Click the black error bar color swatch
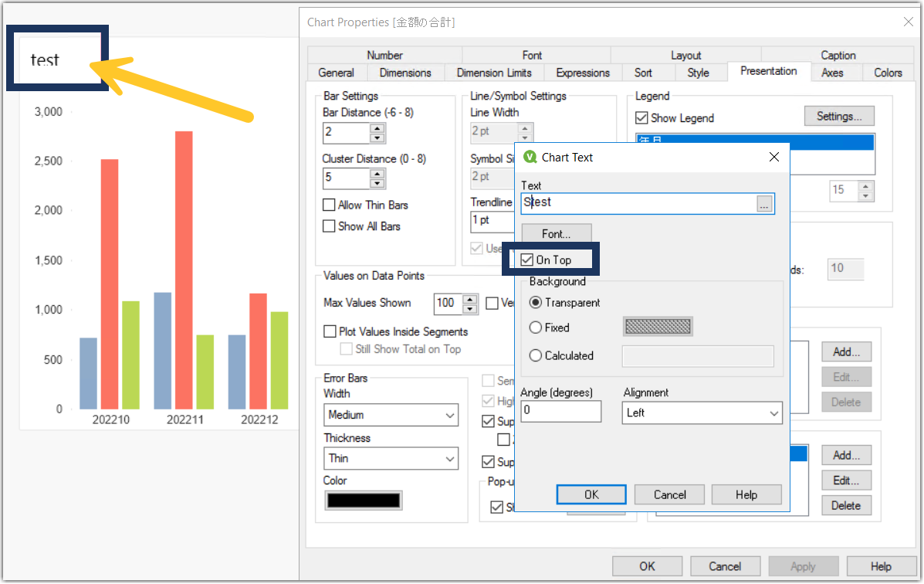The width and height of the screenshot is (924, 584). coord(363,500)
